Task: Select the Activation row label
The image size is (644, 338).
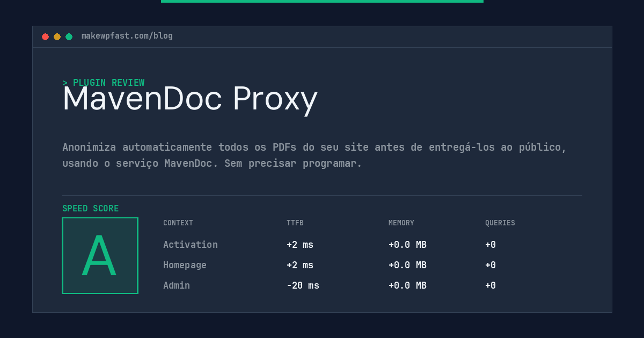Action: [x=191, y=245]
